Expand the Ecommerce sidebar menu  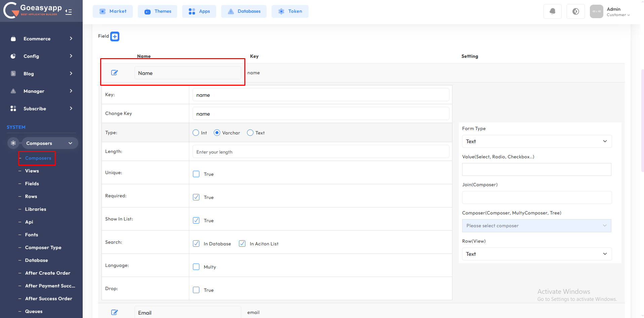coord(41,39)
